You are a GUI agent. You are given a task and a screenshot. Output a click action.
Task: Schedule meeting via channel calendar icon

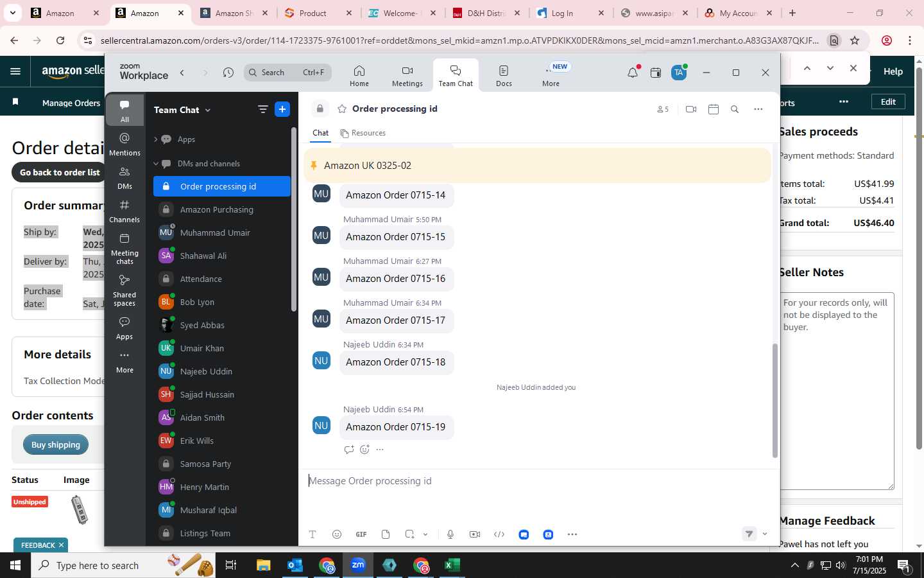714,109
